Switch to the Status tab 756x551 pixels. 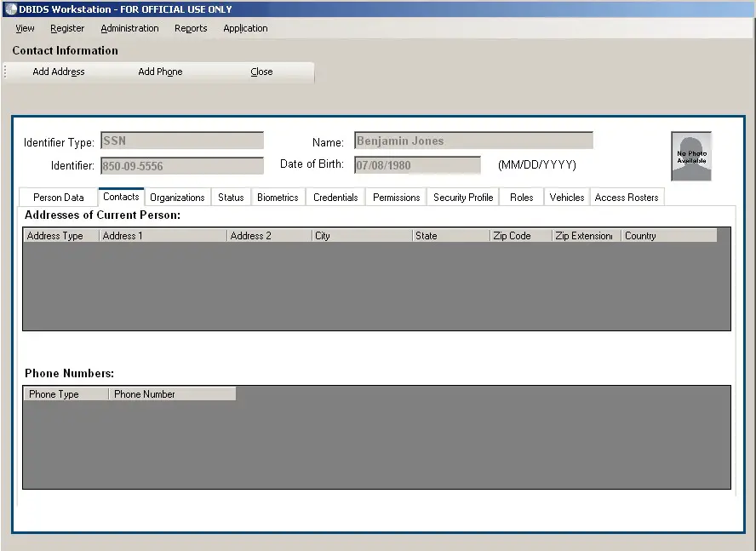[x=231, y=197]
